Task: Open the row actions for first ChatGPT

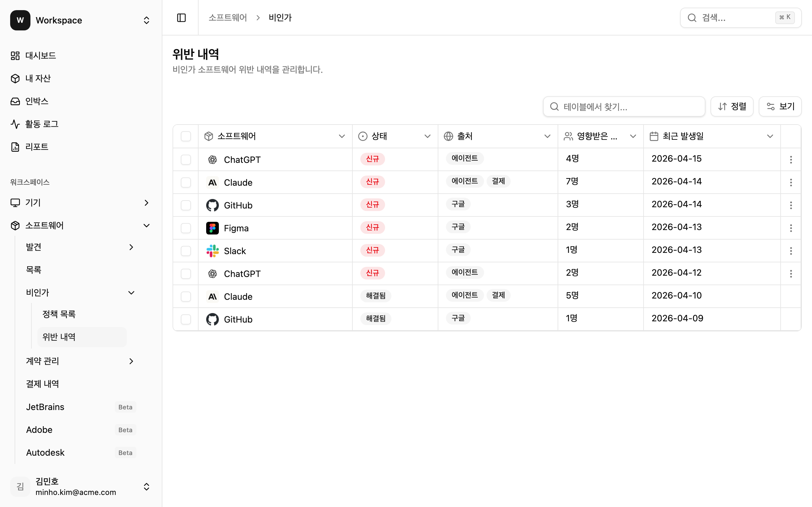Action: [791, 160]
